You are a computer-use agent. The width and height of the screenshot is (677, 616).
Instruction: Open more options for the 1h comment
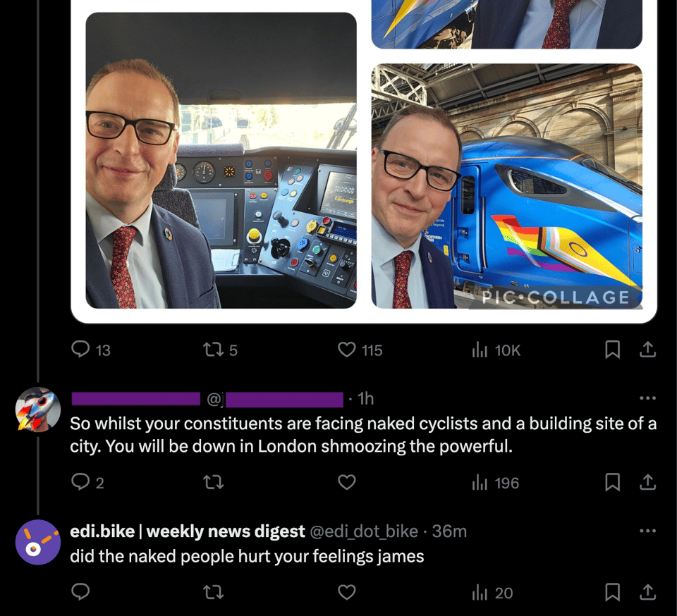tap(647, 398)
